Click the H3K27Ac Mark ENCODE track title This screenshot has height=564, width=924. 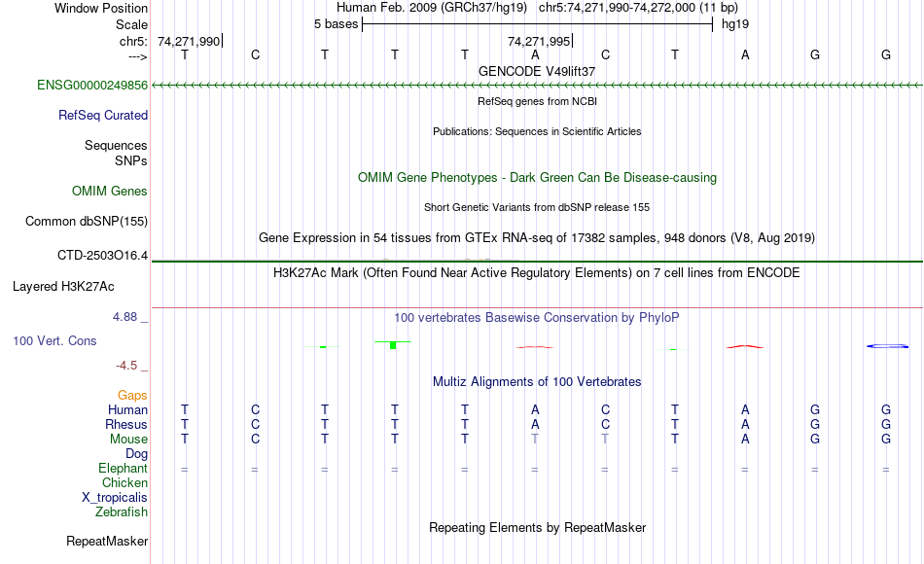[x=537, y=273]
